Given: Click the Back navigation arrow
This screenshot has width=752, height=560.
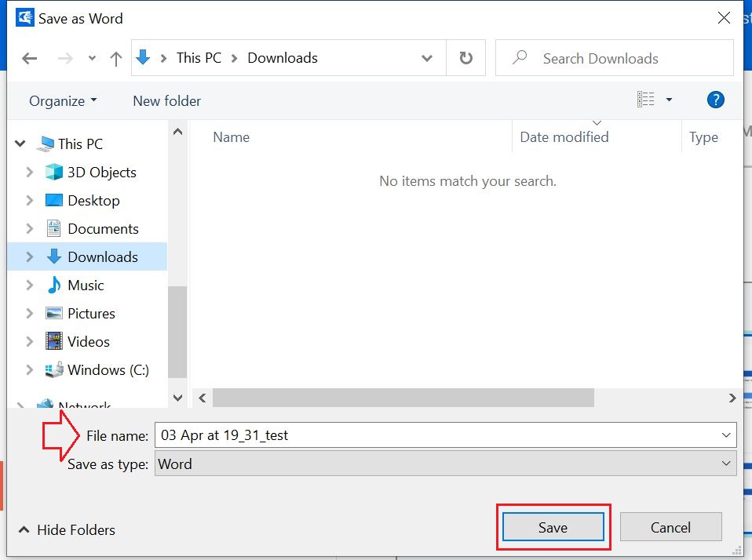Looking at the screenshot, I should [30, 59].
